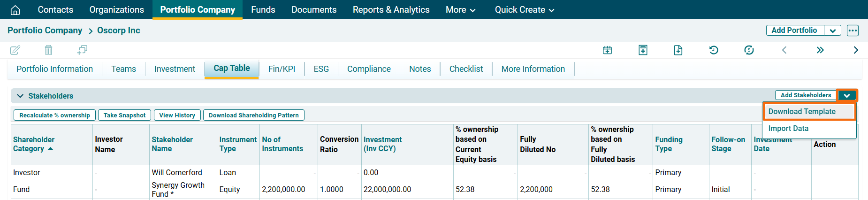Expand the Add Portfolio dropdown arrow
The width and height of the screenshot is (868, 200).
coord(832,31)
